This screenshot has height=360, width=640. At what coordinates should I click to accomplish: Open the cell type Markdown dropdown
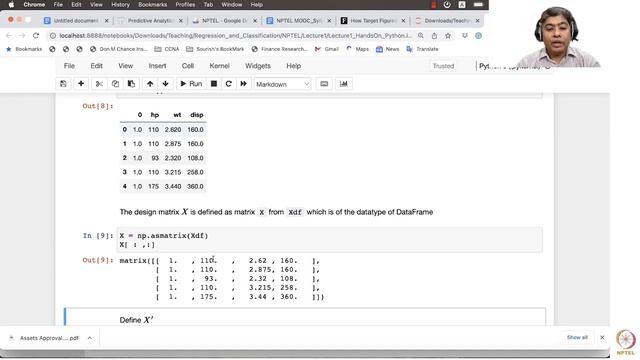click(282, 84)
